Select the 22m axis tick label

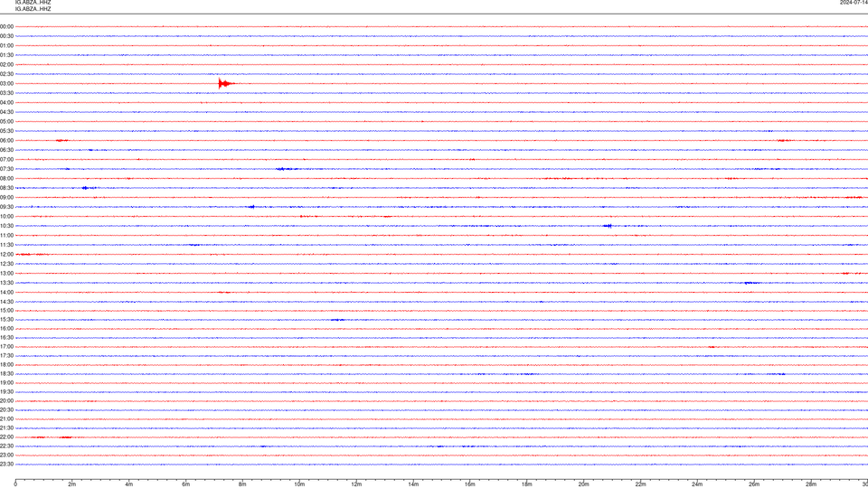pos(640,484)
